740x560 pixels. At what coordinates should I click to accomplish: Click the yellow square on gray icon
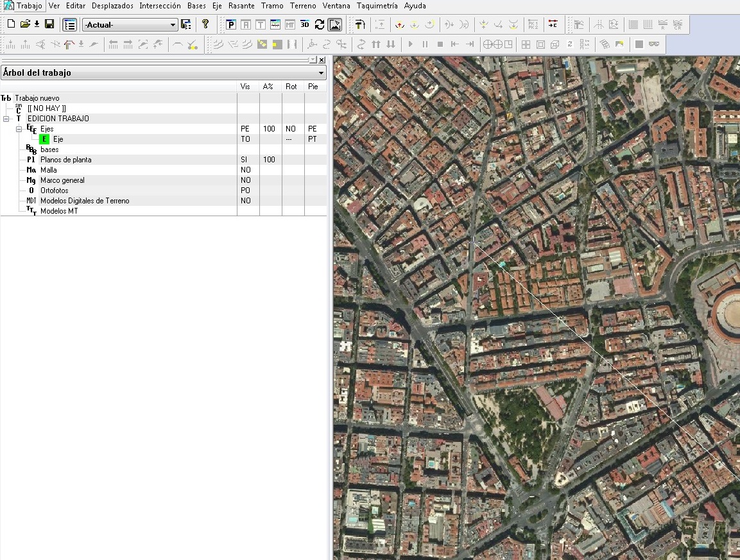tap(277, 44)
